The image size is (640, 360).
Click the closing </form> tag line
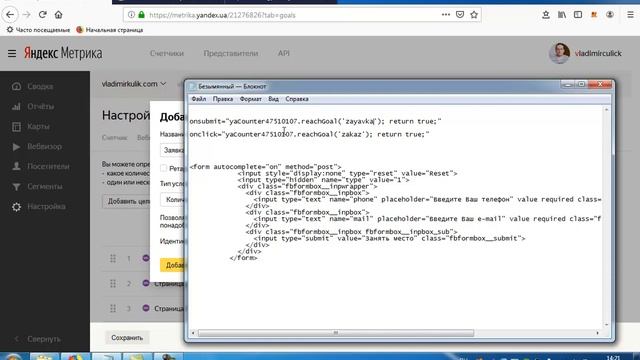(243, 258)
